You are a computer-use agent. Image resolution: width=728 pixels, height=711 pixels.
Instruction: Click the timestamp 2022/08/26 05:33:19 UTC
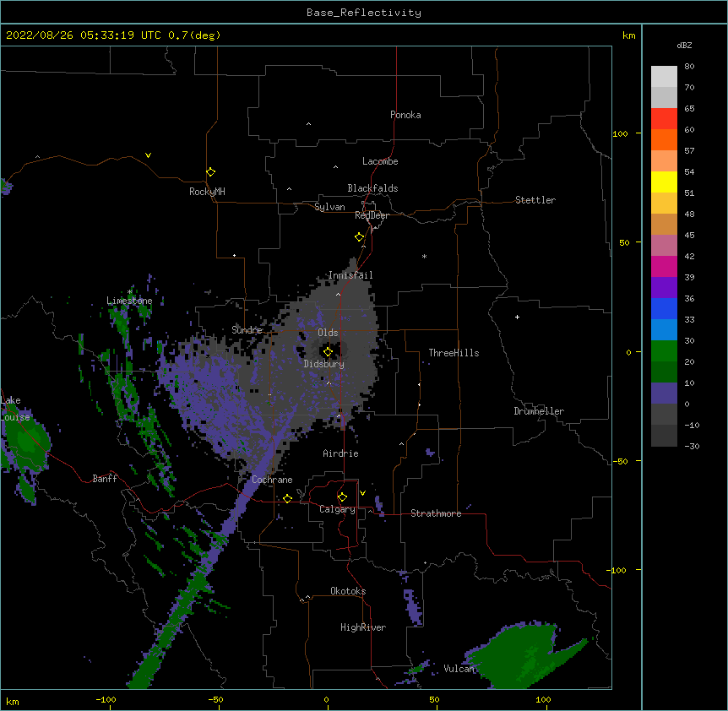(84, 35)
